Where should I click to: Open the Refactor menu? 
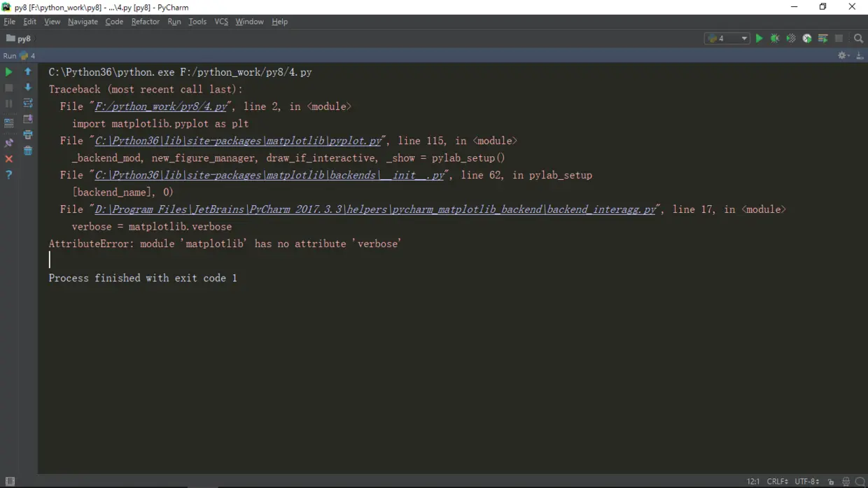pyautogui.click(x=145, y=22)
